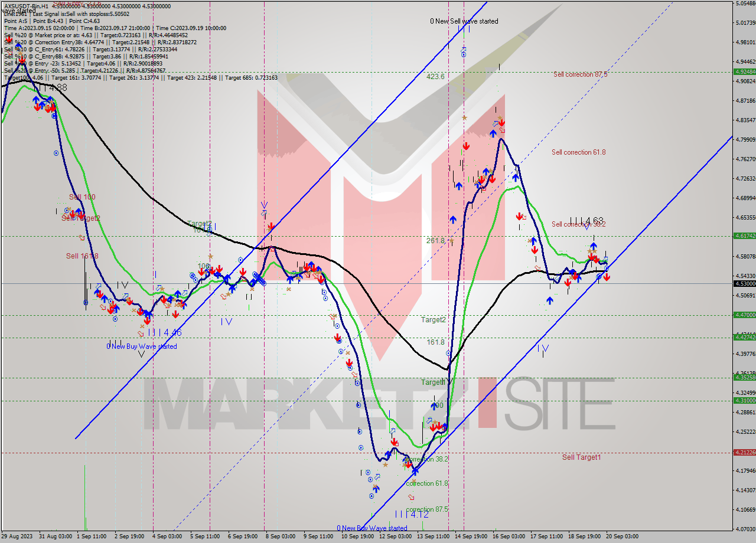Screen dimensions: 756x543
Task: Click the red 'Sell Target2' label
Action: pos(81,218)
